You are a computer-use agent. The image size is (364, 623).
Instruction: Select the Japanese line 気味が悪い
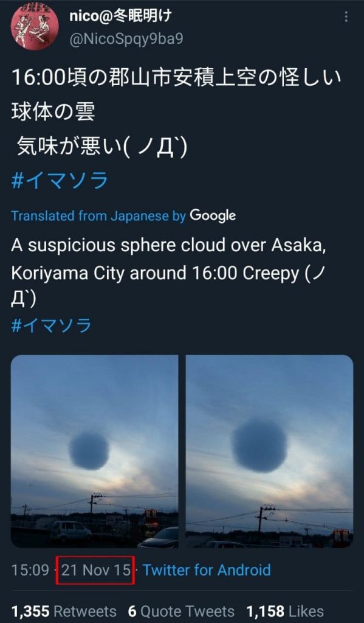[102, 147]
